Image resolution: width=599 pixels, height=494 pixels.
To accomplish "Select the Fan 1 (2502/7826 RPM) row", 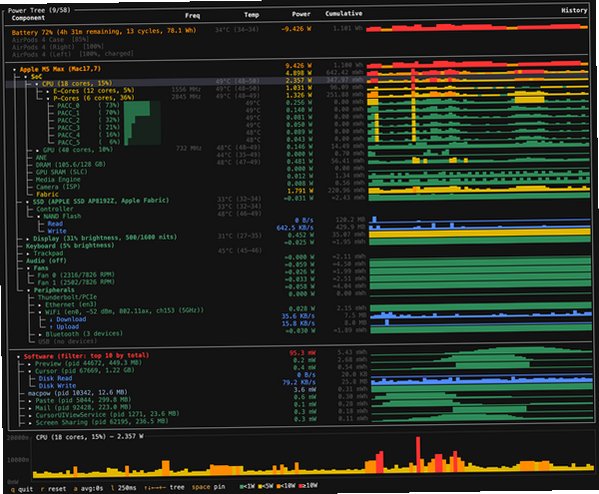I will [76, 283].
